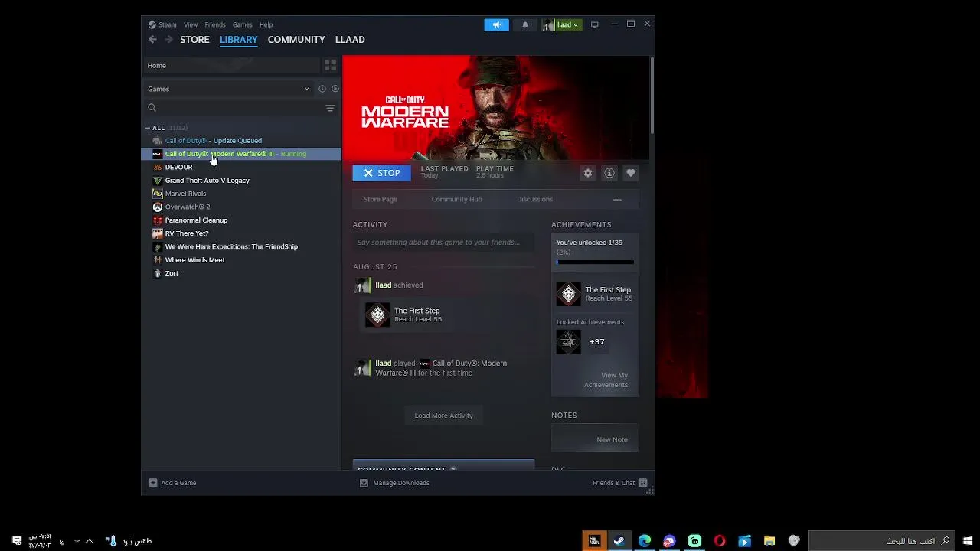Open collections grid view icon
The image size is (980, 551).
330,65
